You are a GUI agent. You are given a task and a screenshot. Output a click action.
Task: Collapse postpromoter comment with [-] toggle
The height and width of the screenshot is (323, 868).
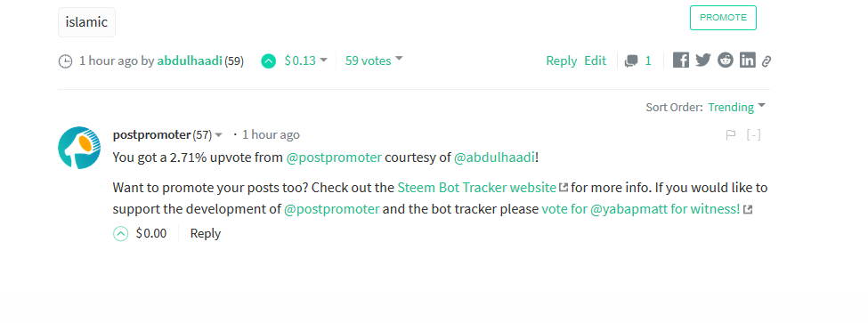[753, 135]
